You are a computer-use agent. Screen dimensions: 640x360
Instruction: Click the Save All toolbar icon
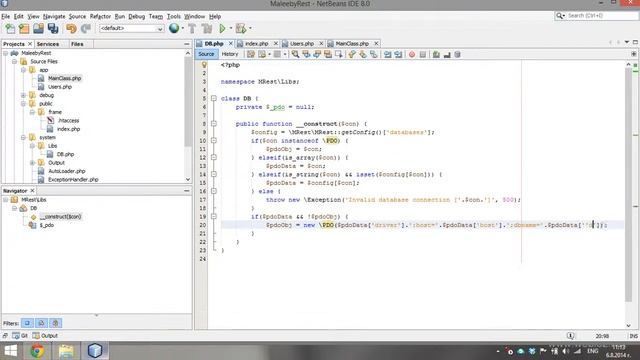point(53,29)
